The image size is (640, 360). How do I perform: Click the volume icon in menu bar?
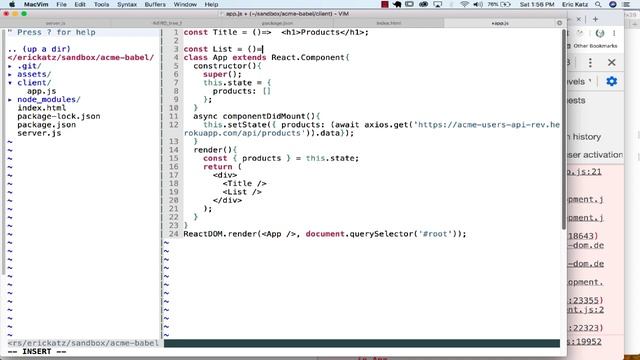pos(478,4)
